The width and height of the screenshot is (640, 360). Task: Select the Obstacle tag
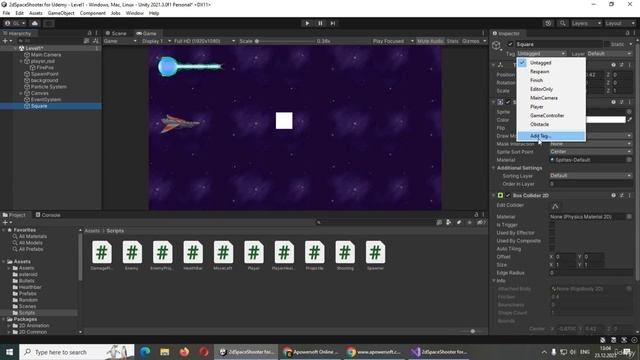[551, 124]
